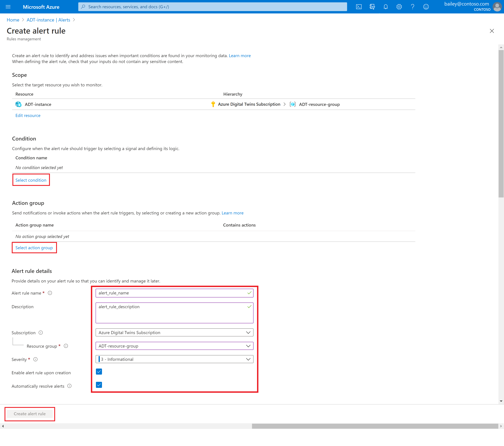Viewport: 504px width, 446px height.
Task: Click the ADT resource group icon
Action: pos(293,104)
